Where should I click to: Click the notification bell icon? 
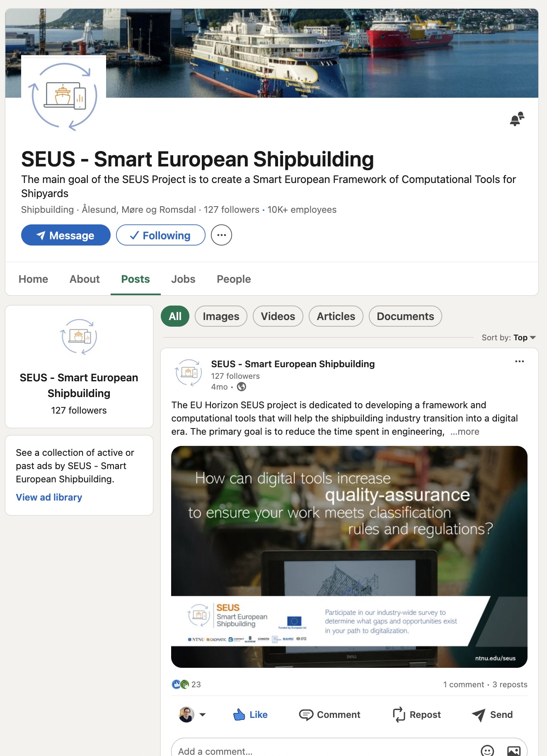tap(517, 119)
